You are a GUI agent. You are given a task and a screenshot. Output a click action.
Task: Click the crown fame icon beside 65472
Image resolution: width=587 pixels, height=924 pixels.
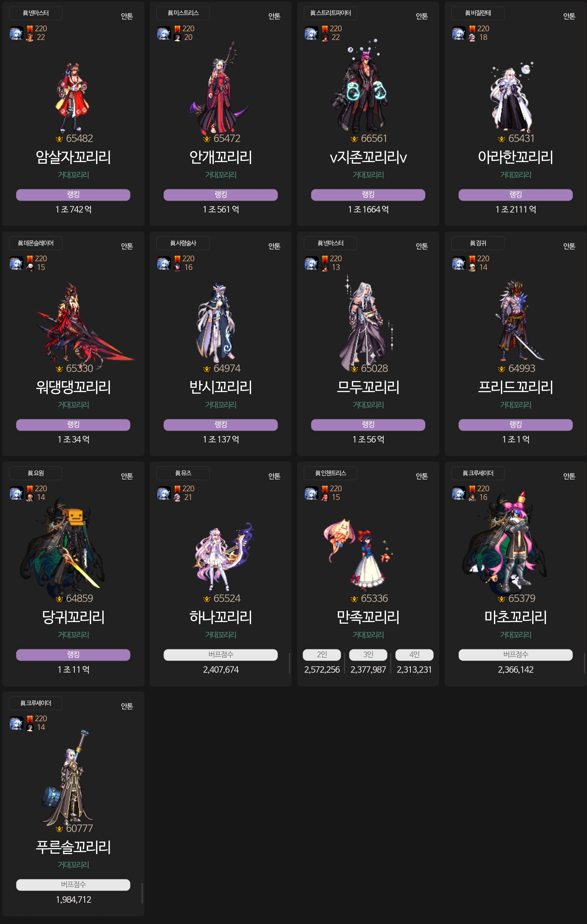207,139
